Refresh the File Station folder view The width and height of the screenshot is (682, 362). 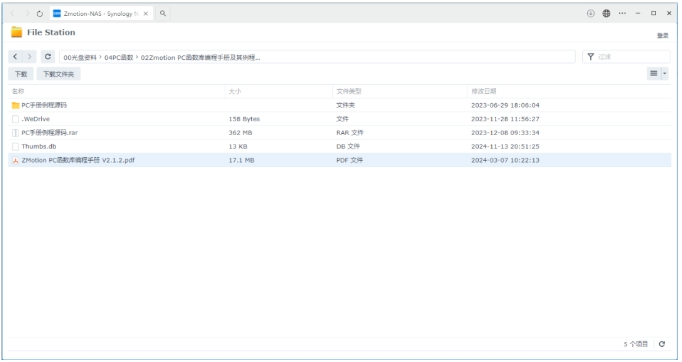click(x=48, y=57)
